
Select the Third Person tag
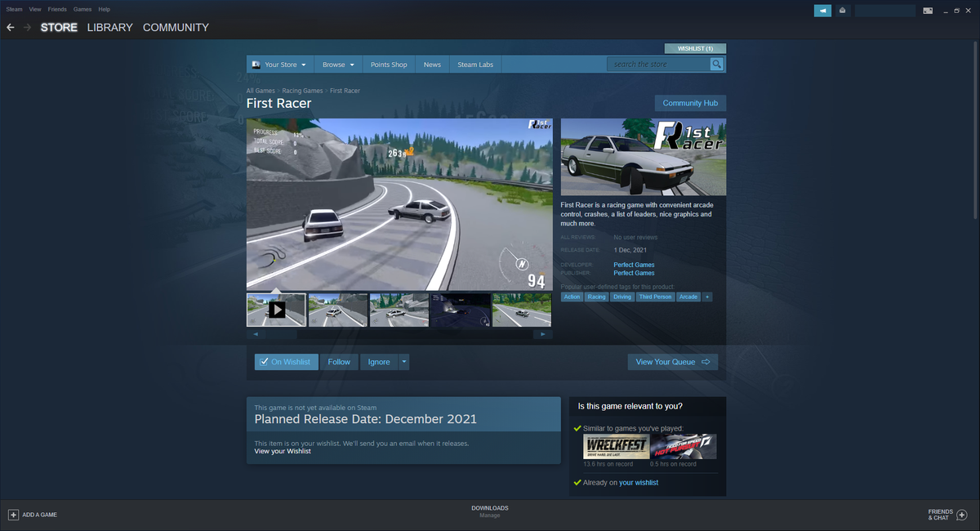click(655, 297)
